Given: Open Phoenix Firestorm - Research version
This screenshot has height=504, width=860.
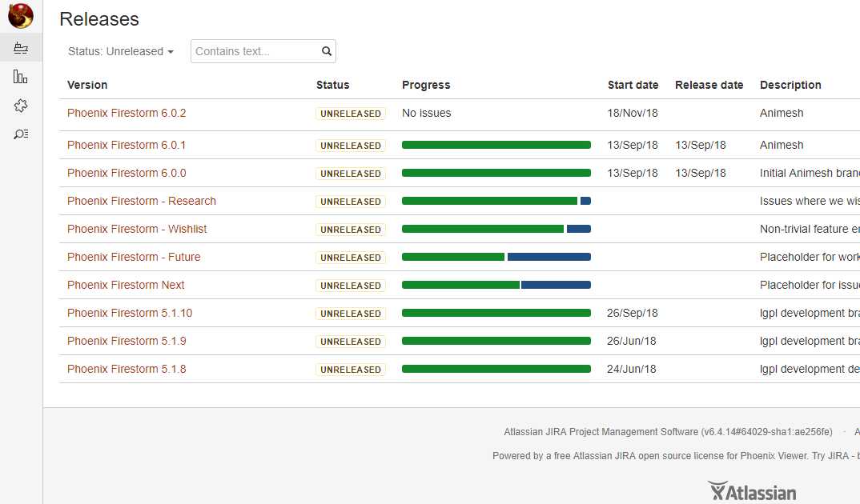Looking at the screenshot, I should click(x=142, y=201).
